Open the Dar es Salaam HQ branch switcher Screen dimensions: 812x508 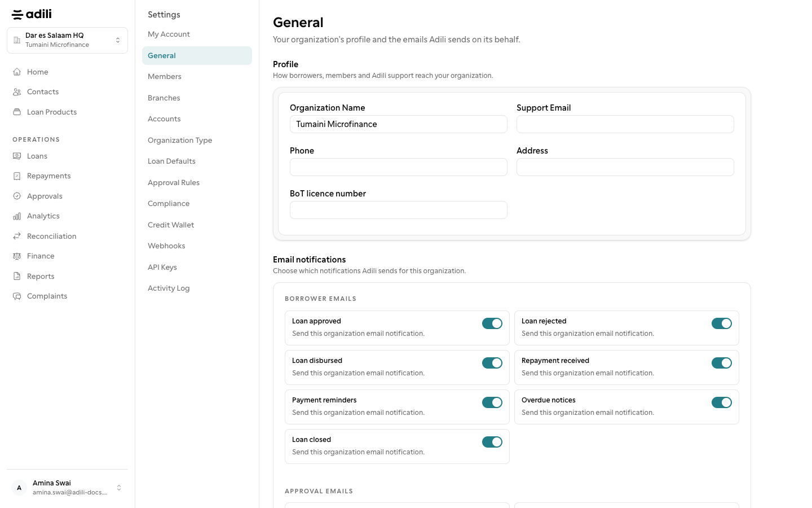click(67, 40)
